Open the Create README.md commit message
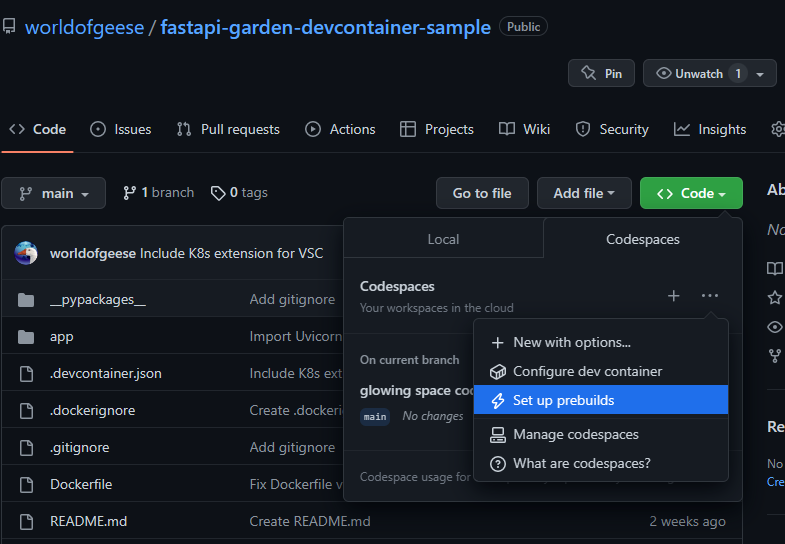785x544 pixels. 310,522
